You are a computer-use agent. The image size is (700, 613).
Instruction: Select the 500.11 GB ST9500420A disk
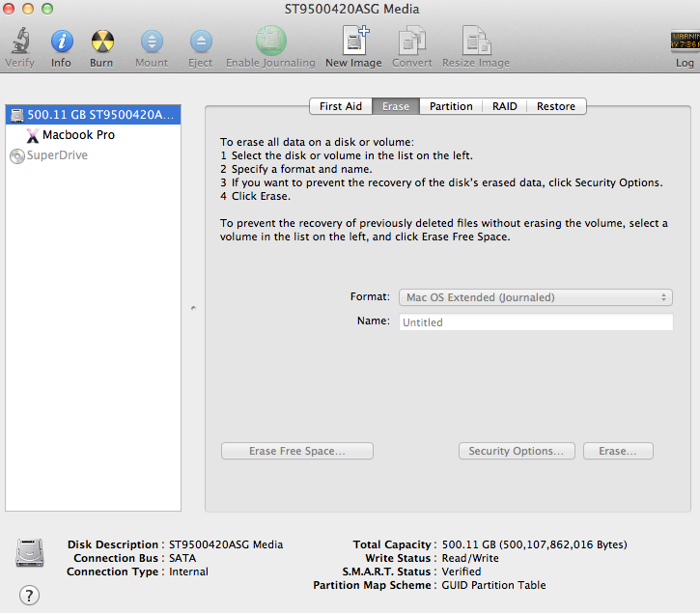(x=93, y=115)
